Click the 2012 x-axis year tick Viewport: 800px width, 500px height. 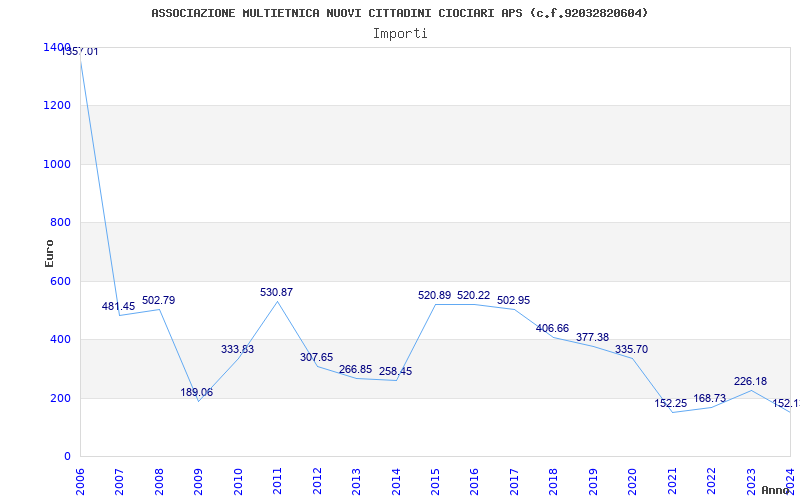click(x=317, y=481)
